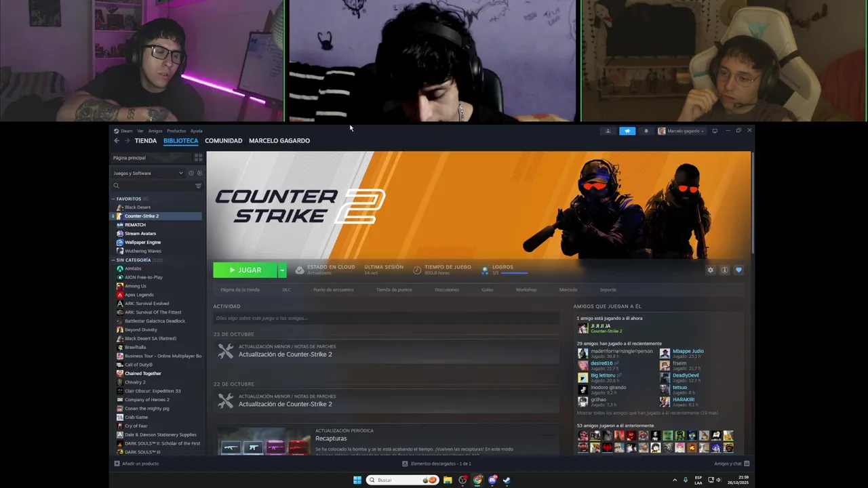Toggle Counter-Strike 2 favorite heart icon
Screen dimensions: 868x488
738,270
